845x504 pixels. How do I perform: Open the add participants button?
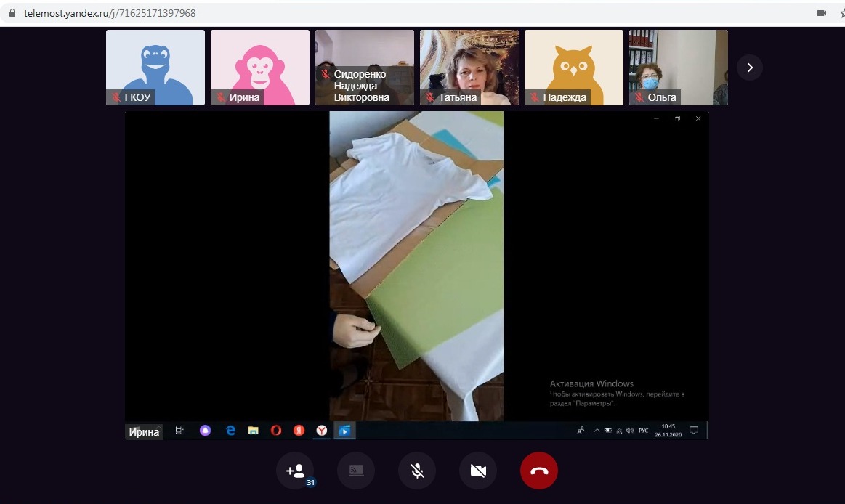(x=295, y=471)
